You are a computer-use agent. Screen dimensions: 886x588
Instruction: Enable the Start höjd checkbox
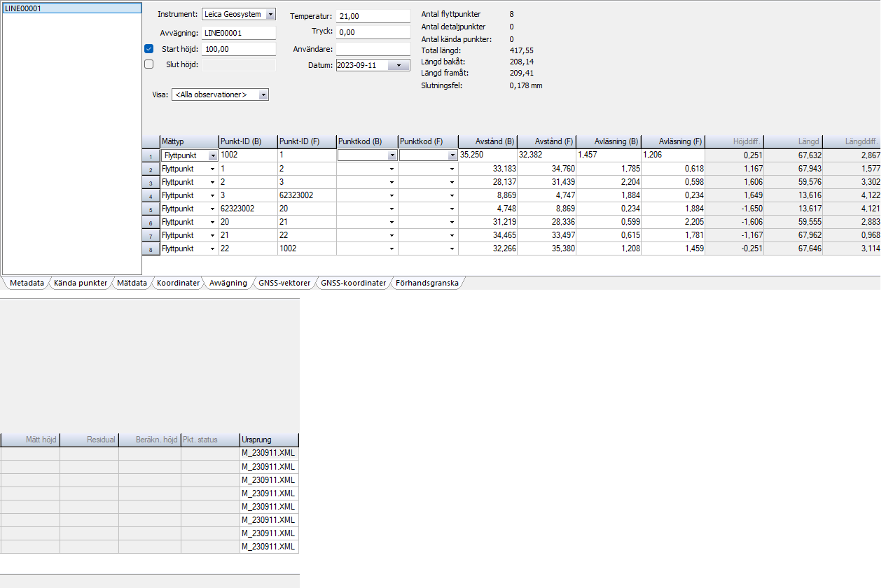tap(148, 49)
